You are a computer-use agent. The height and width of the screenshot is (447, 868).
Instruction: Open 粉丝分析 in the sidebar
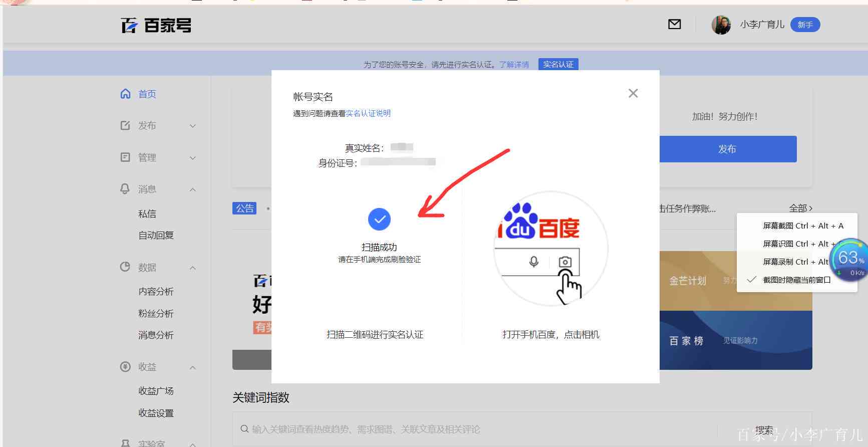tap(156, 313)
